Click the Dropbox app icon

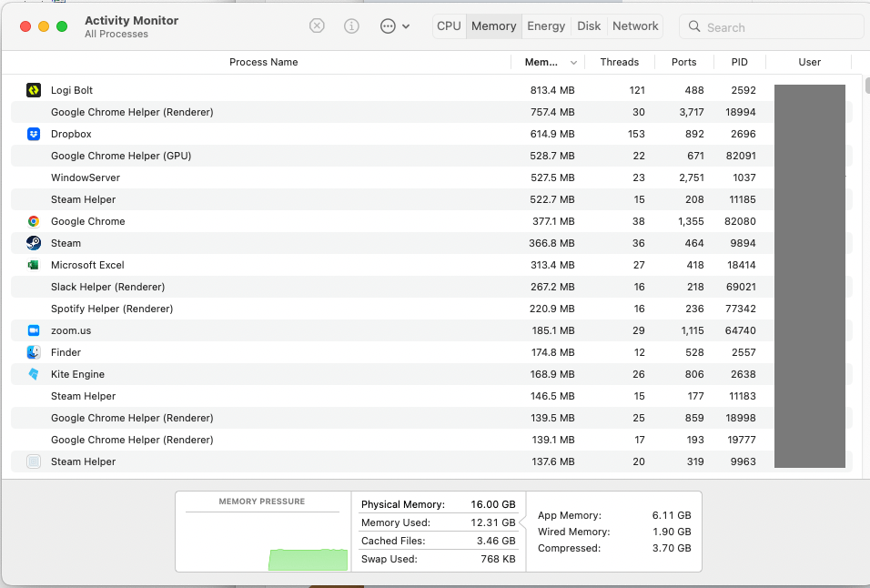pos(32,133)
